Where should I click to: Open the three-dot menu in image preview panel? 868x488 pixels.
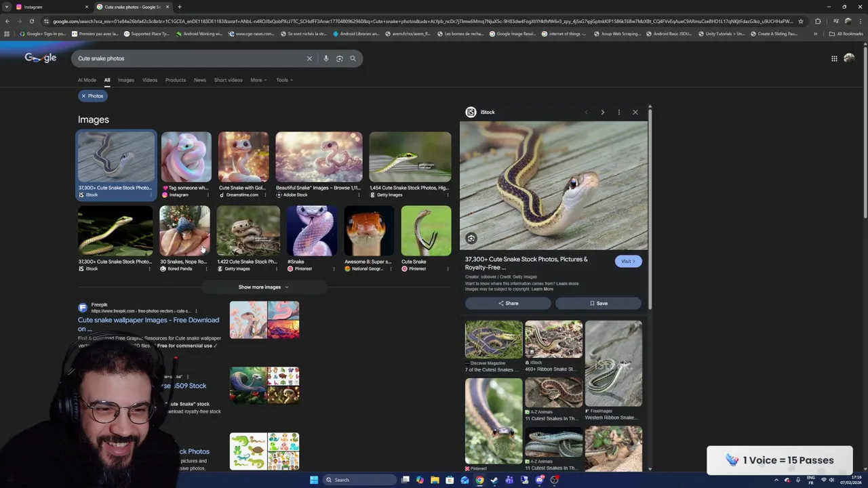click(618, 112)
